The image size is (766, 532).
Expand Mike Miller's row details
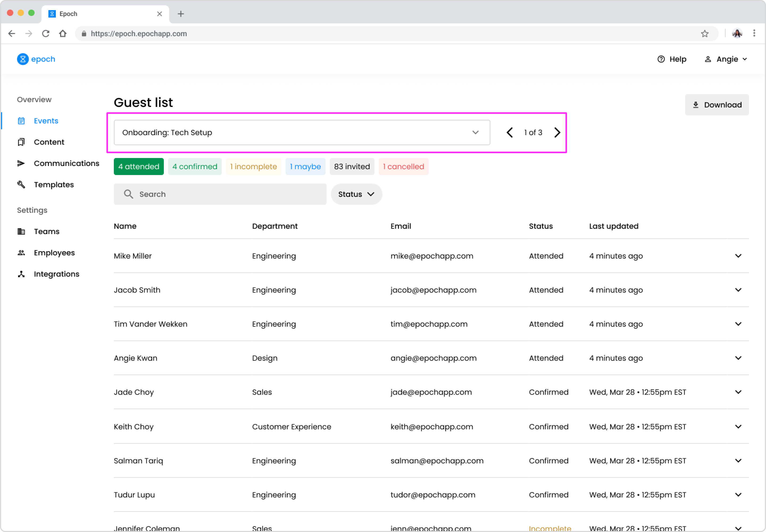pyautogui.click(x=738, y=256)
